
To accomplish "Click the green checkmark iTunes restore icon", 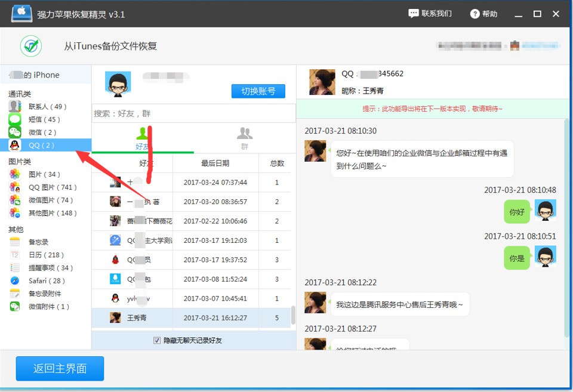I will coord(30,46).
